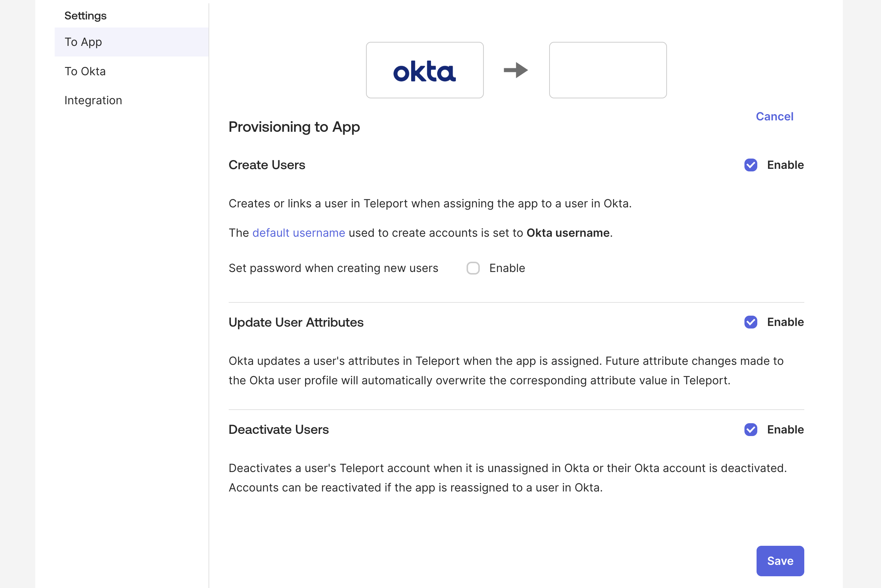
Task: Click the bold Okta username text
Action: point(568,233)
